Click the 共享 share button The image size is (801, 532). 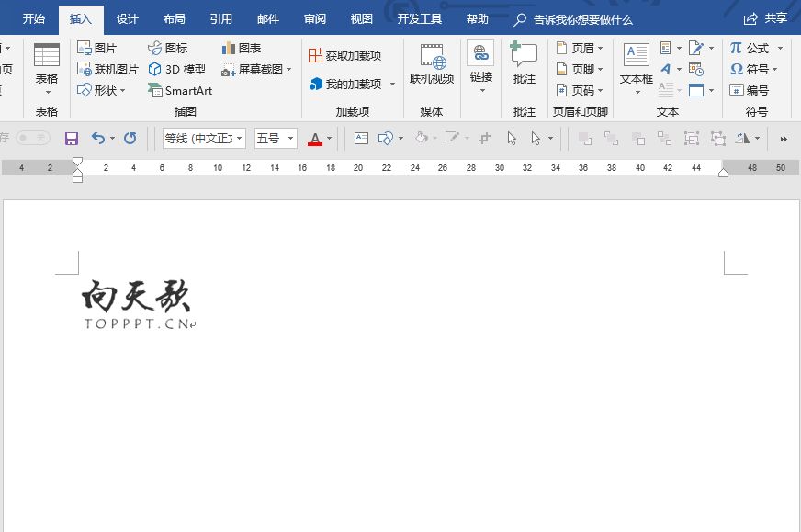coord(765,19)
